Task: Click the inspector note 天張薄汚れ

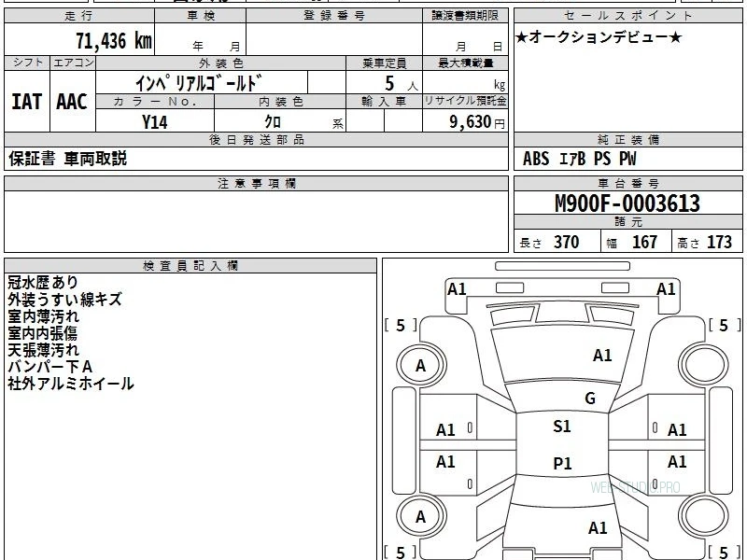Action: pyautogui.click(x=43, y=350)
